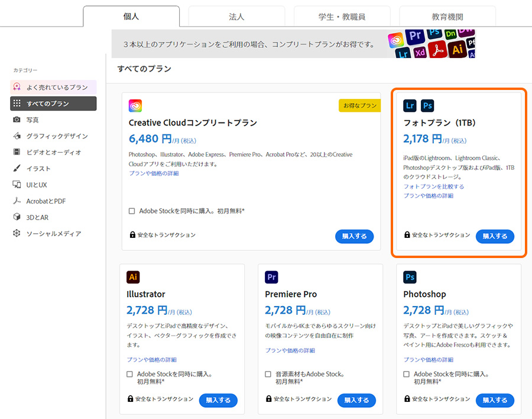Go to the 教育機関 tab

pos(447,17)
